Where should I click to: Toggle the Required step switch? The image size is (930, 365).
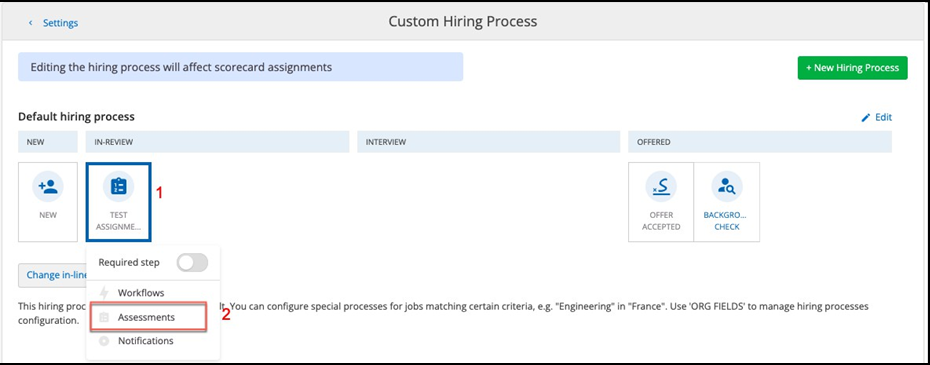[192, 262]
